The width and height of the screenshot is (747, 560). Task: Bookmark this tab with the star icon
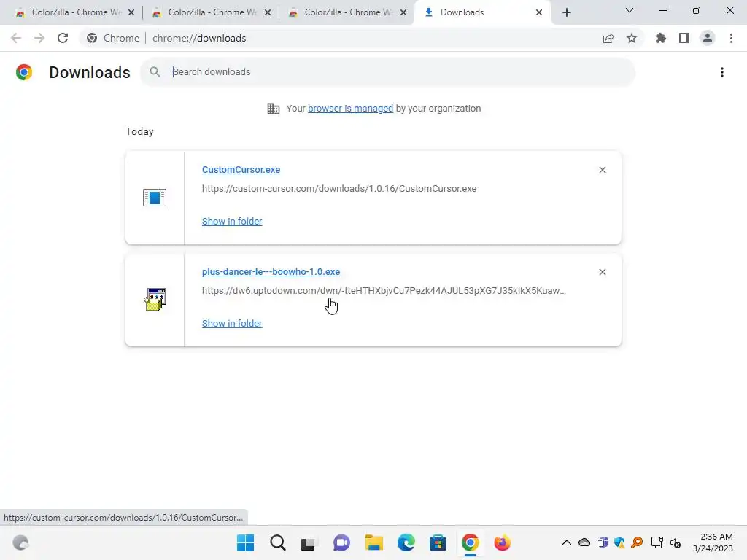[x=632, y=38]
